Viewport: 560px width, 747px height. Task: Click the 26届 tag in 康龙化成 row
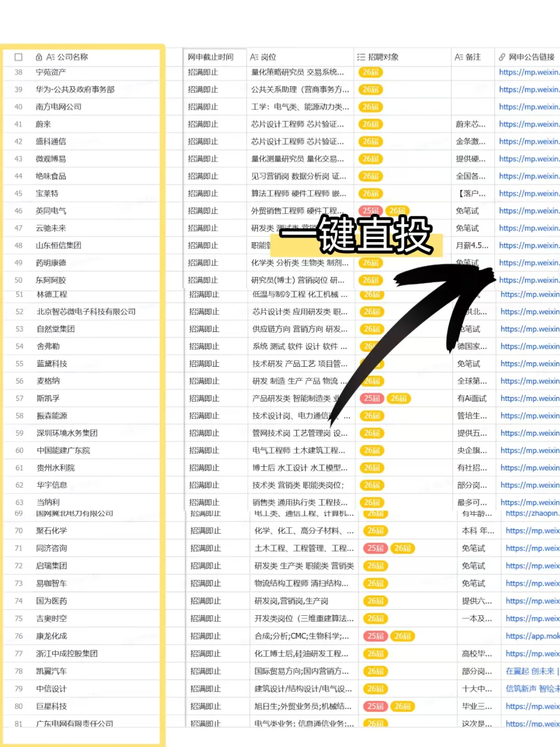tap(403, 636)
